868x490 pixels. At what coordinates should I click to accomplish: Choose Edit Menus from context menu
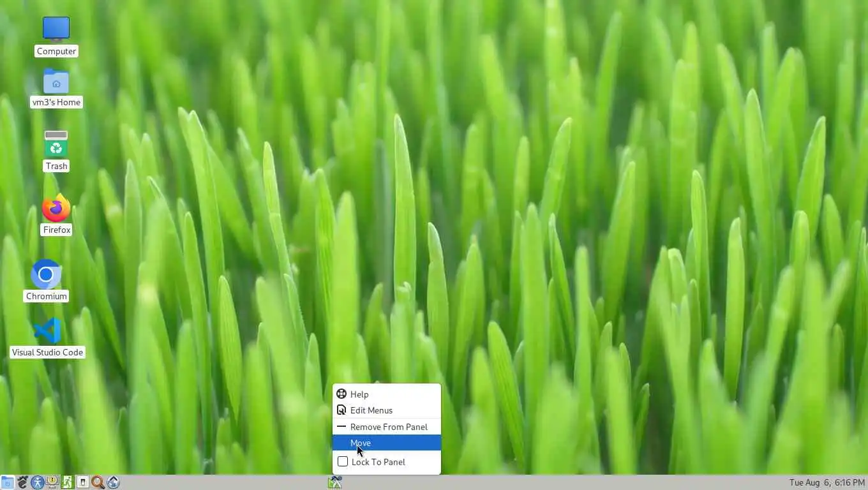tap(386, 410)
